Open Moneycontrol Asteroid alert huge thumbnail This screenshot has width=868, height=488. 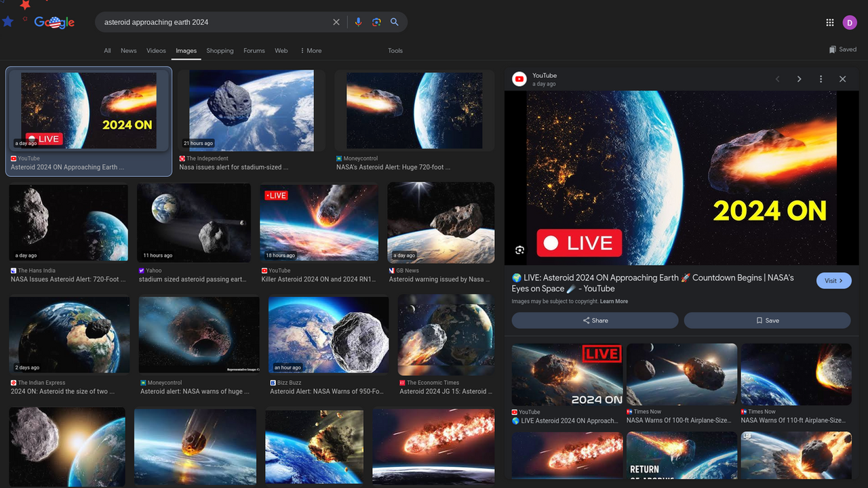[199, 335]
